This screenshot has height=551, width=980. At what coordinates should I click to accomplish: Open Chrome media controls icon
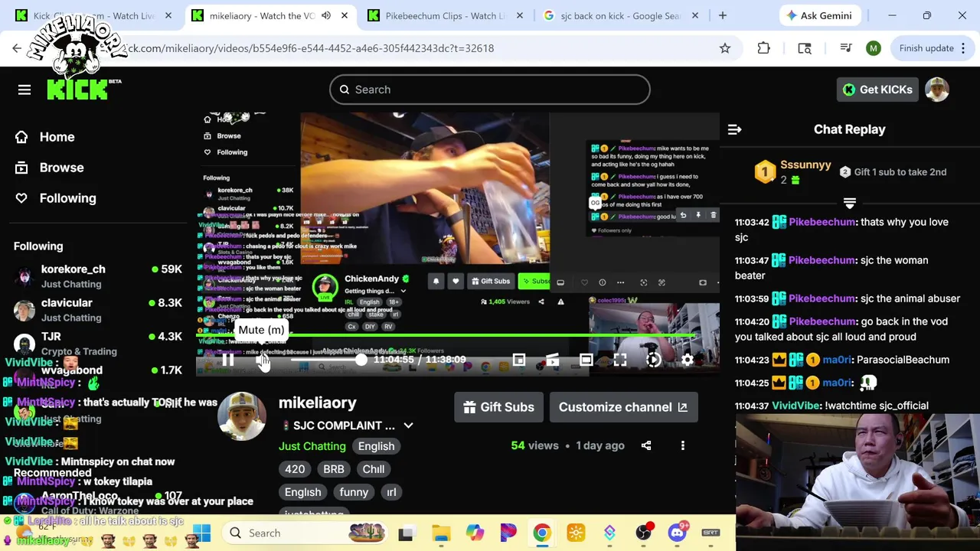[846, 48]
